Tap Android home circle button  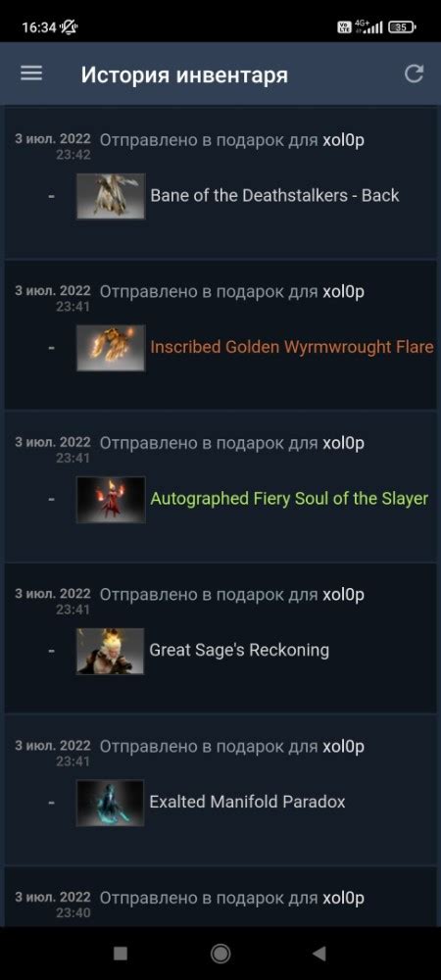(220, 954)
